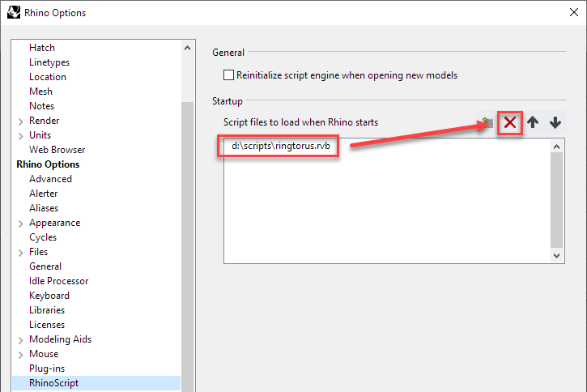Move script up in load order
This screenshot has height=392, width=587.
click(533, 122)
